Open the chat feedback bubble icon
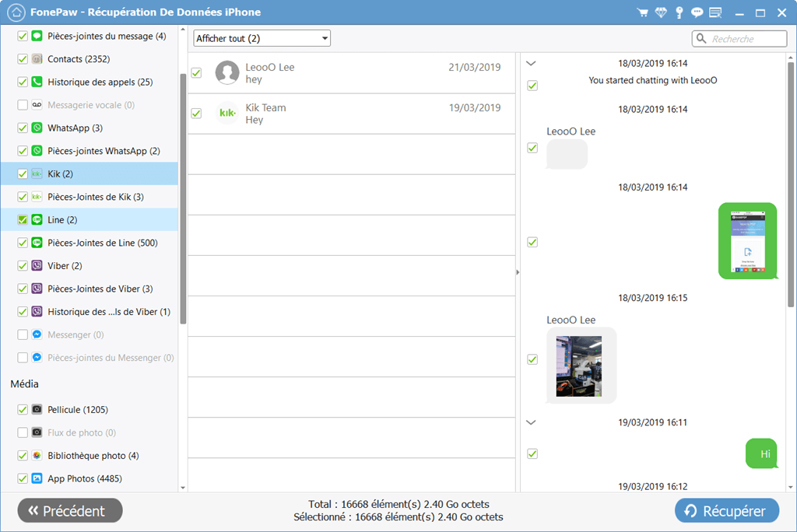 click(x=697, y=12)
